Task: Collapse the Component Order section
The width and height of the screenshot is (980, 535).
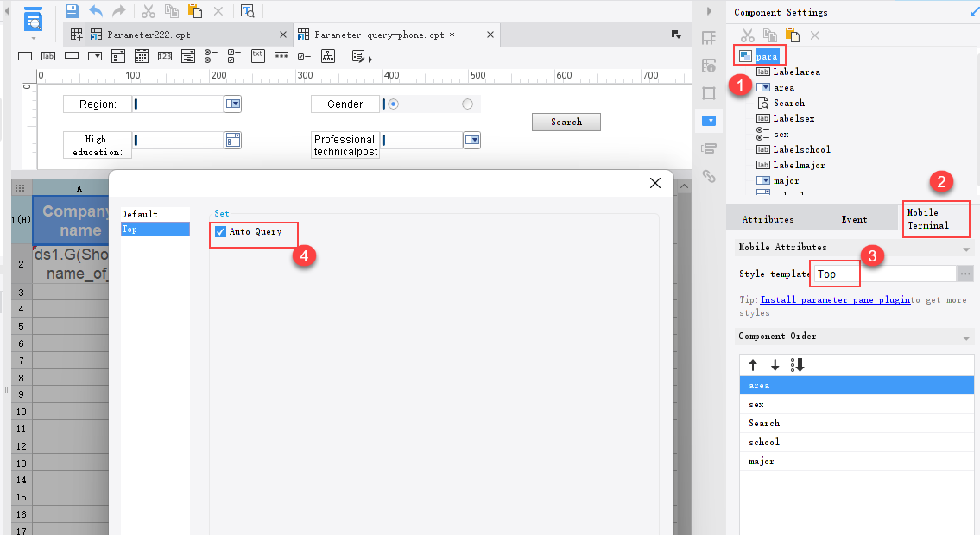Action: tap(966, 337)
